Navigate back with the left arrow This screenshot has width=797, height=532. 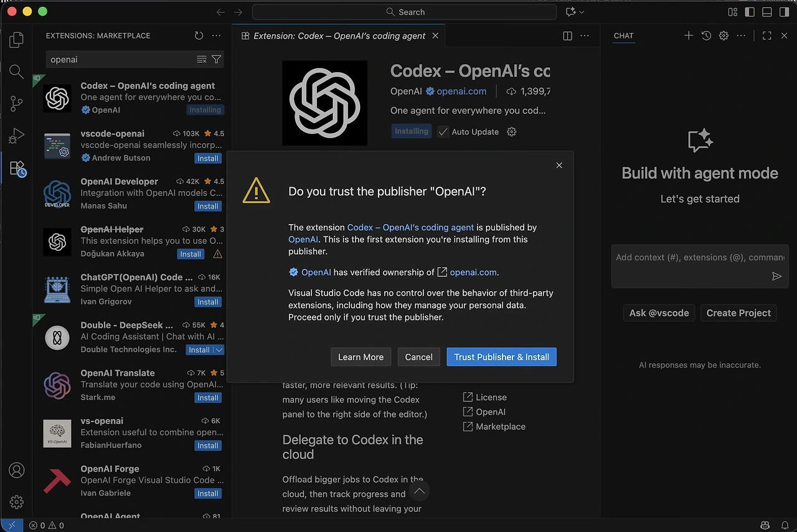point(220,12)
